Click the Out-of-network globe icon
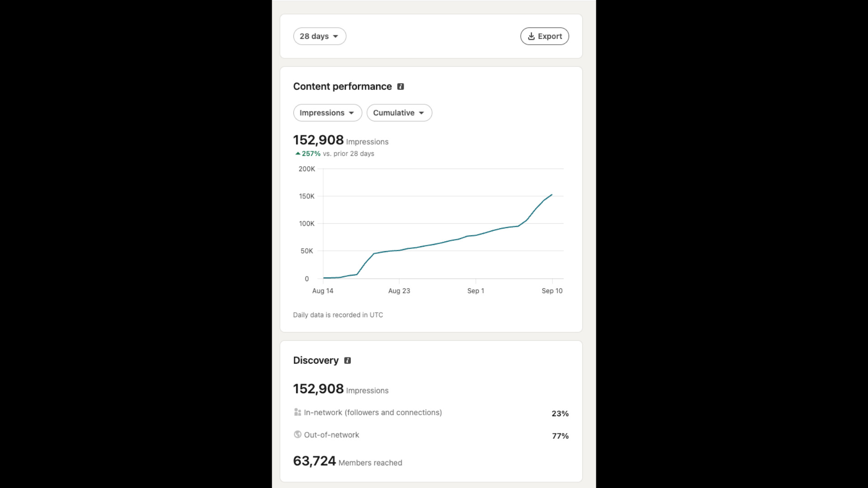Image resolution: width=868 pixels, height=488 pixels. [x=297, y=434]
